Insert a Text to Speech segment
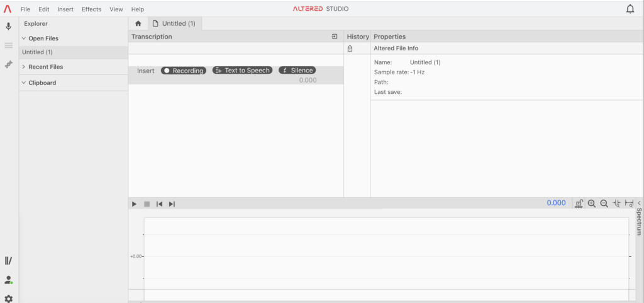 coord(242,71)
